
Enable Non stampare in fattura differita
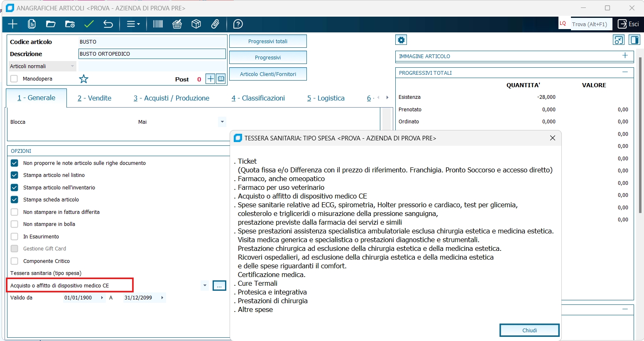[x=14, y=212]
